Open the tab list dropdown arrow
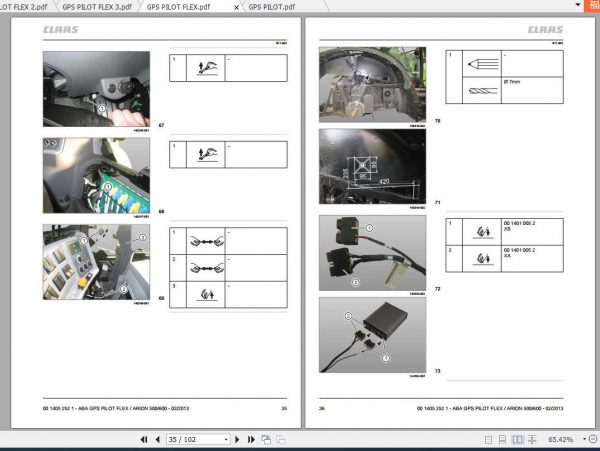 tap(578, 5)
